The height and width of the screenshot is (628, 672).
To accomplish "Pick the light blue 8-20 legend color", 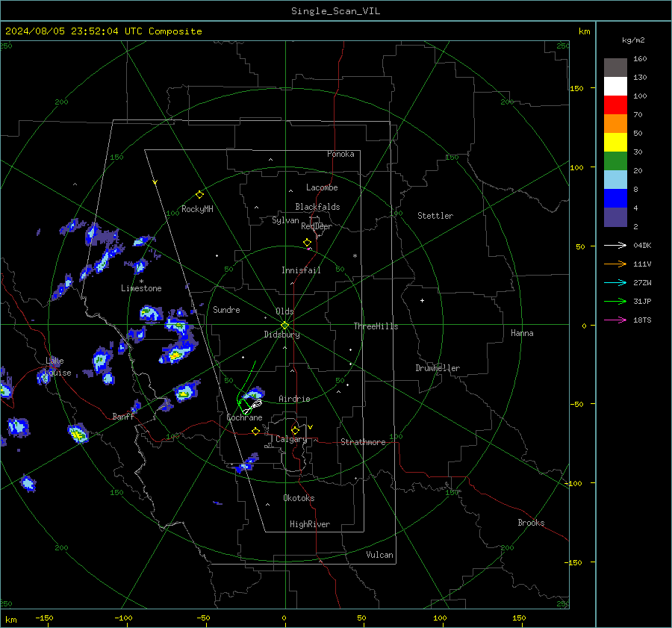I will pyautogui.click(x=615, y=180).
